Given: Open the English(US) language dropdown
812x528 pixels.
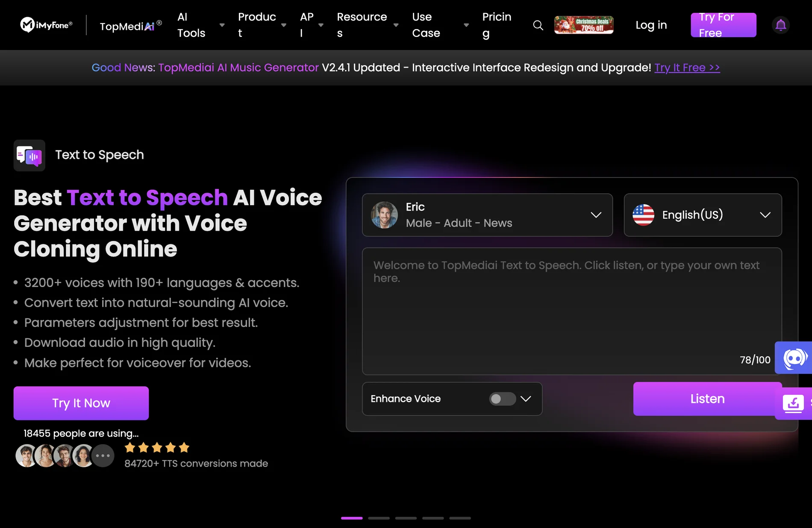Looking at the screenshot, I should (x=703, y=215).
